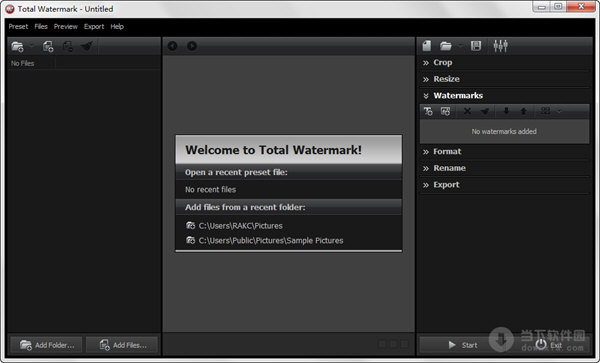Click the remove selected file toolbar icon
This screenshot has width=600, height=363.
[x=68, y=46]
